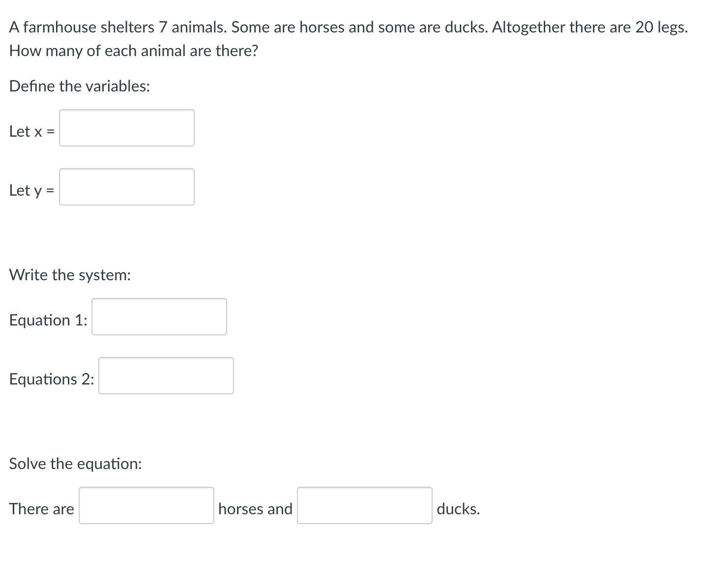Activate the Equations 2 text field
Screen dimensions: 708x588
click(x=166, y=376)
